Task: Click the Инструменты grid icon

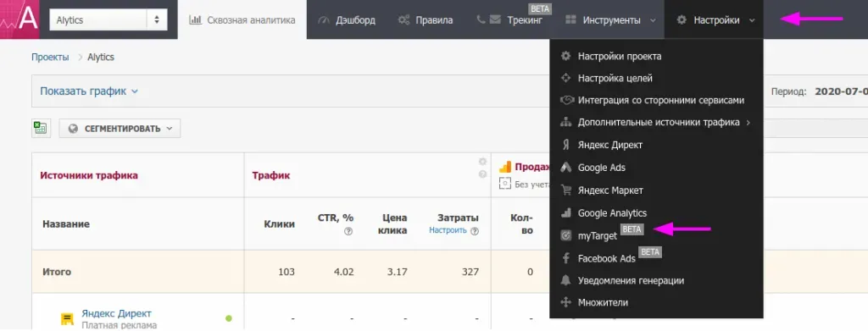Action: [x=570, y=19]
